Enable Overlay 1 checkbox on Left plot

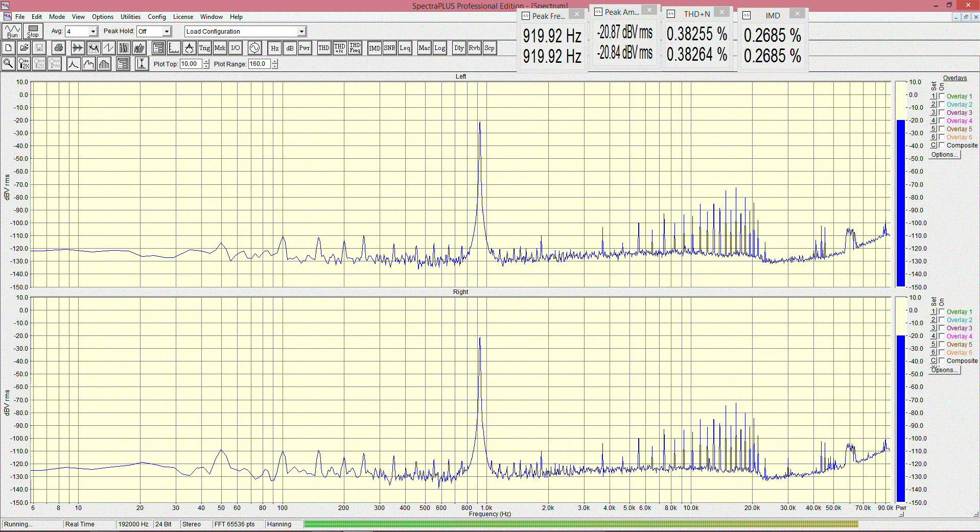(x=942, y=96)
